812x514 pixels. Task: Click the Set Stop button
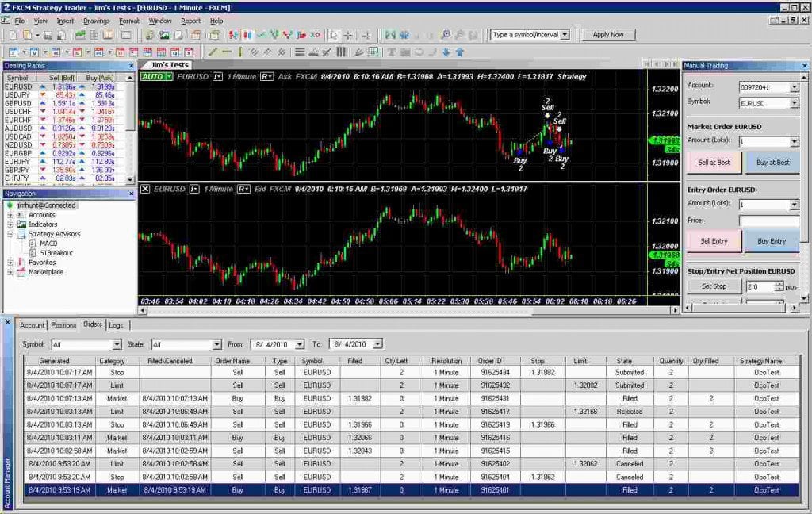tap(714, 286)
